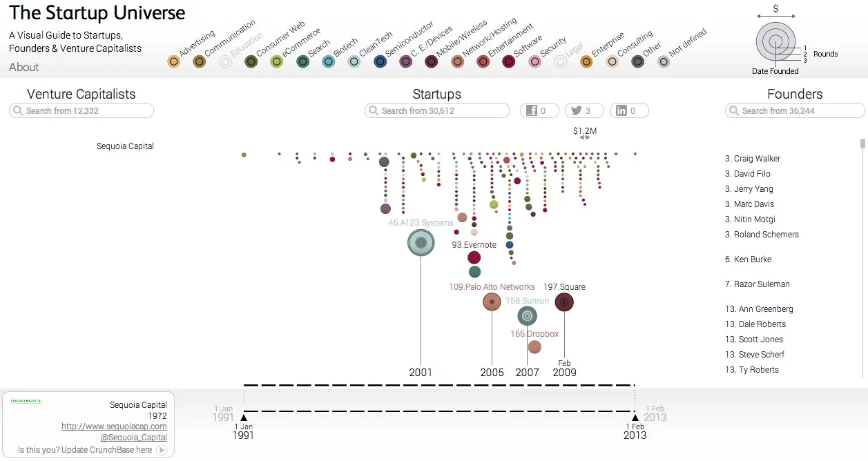Screen dimensions: 868x461
Task: Toggle the Network/Hosting category filter
Action: 457,62
